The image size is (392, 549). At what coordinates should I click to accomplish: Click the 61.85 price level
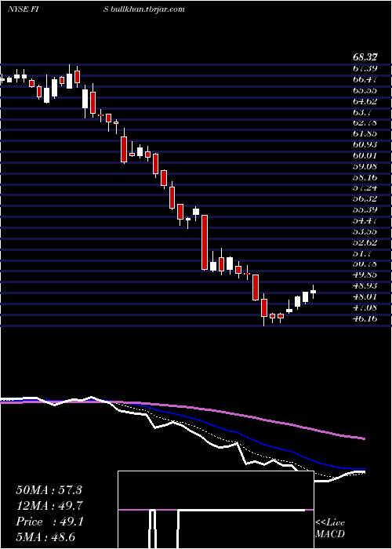coord(365,134)
